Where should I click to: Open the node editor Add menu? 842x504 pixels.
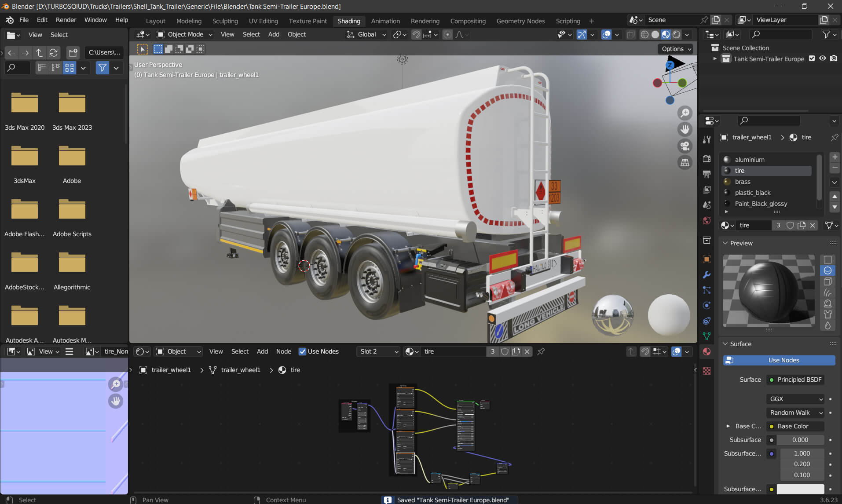(x=262, y=351)
